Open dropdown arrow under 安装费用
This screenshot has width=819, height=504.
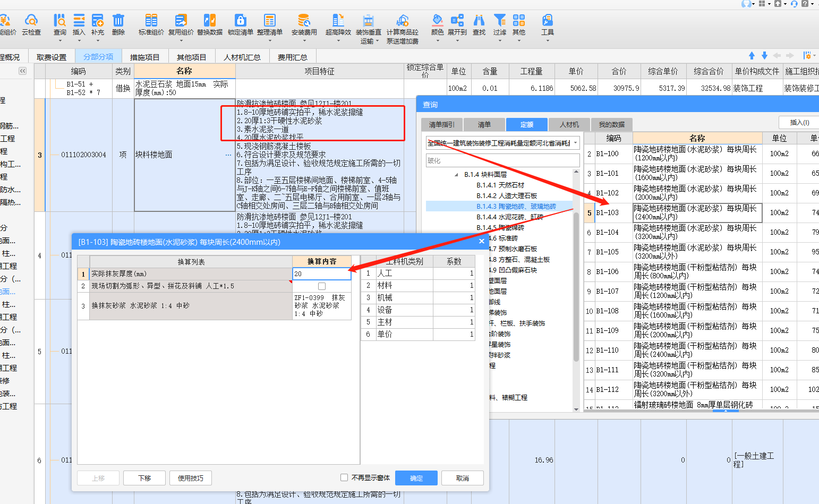(304, 40)
